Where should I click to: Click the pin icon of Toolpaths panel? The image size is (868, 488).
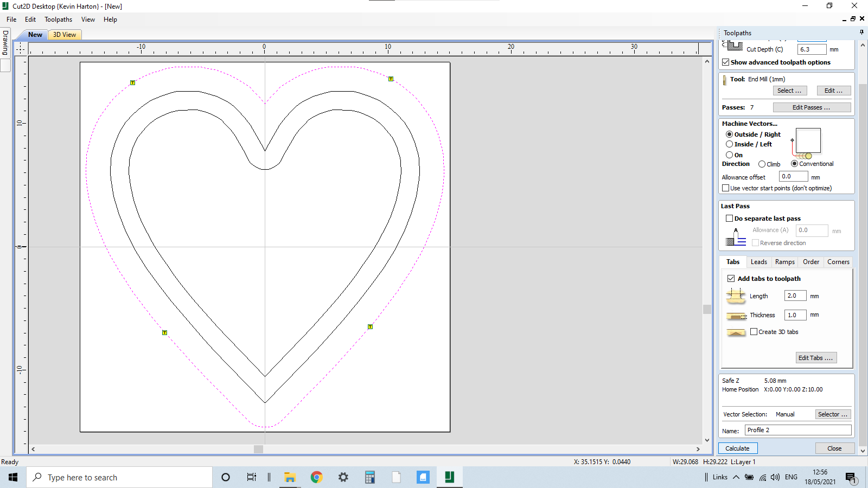(x=861, y=33)
